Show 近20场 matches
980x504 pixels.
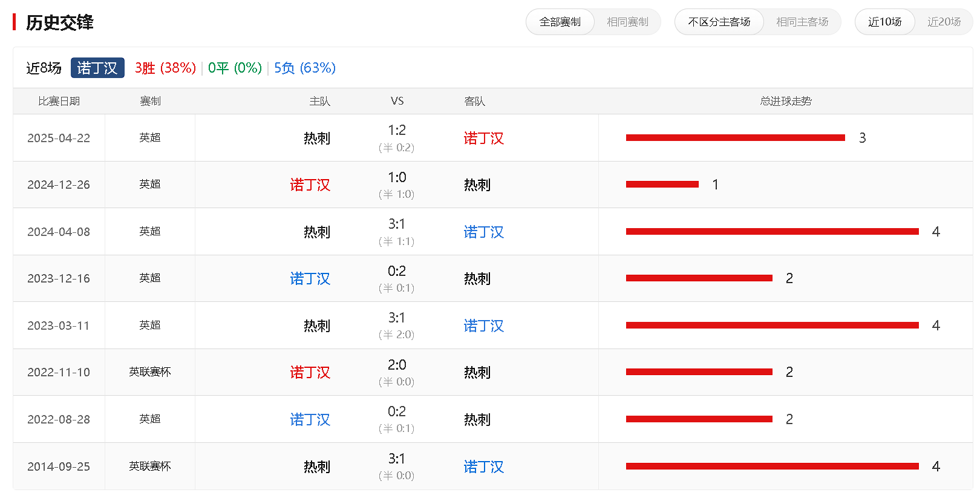[944, 22]
